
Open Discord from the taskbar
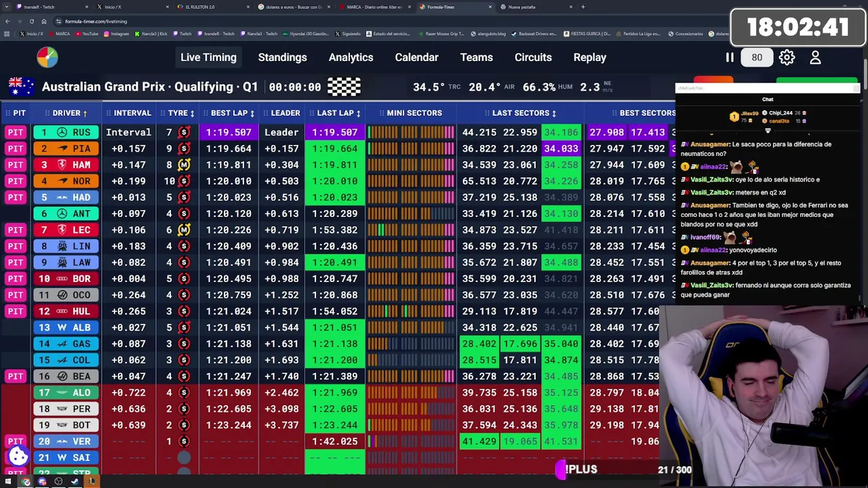click(x=42, y=482)
